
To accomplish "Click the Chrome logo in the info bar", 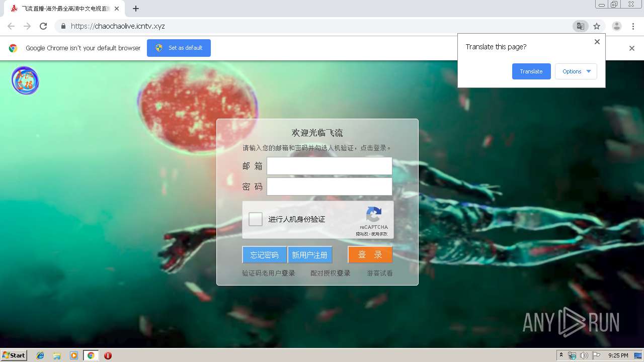I will coord(13,48).
